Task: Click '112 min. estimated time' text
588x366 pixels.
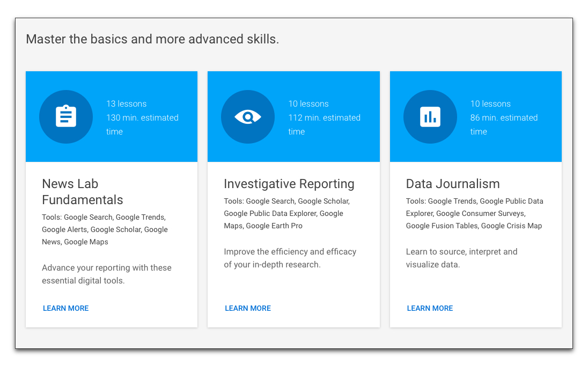Action: (325, 124)
